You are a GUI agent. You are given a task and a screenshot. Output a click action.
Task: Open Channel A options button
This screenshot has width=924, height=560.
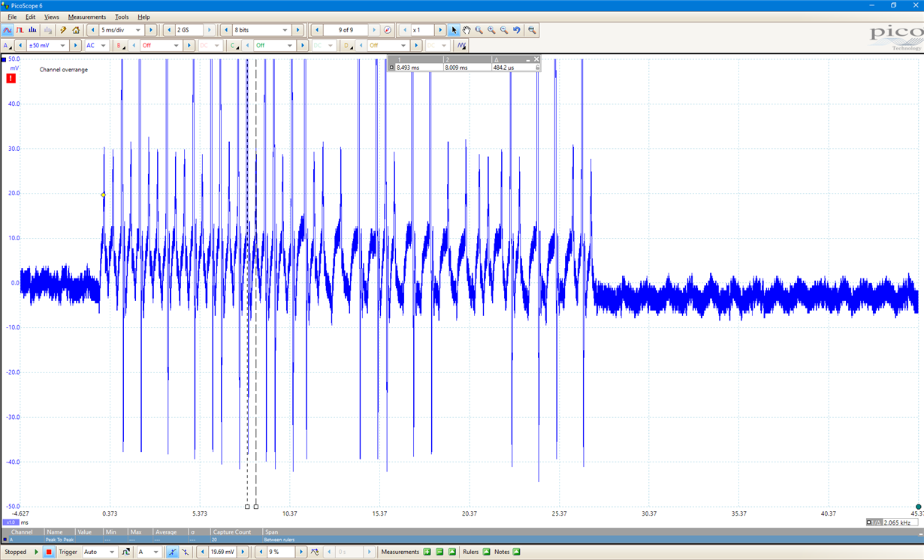(8, 46)
